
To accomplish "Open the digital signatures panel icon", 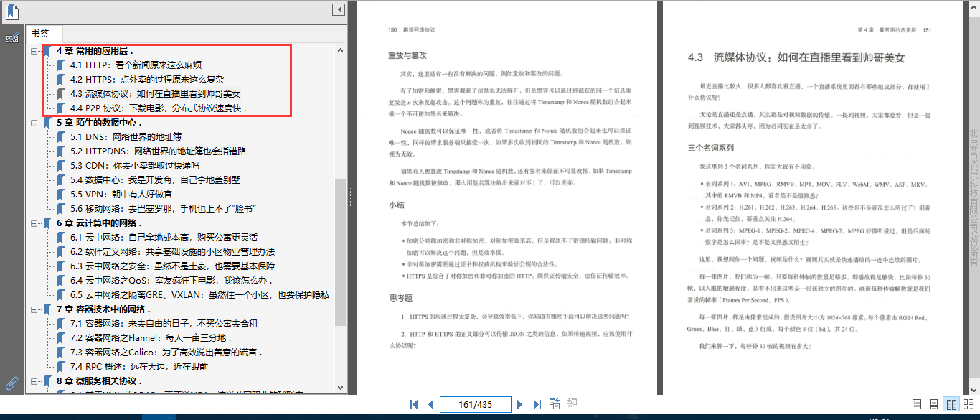I will (11, 38).
